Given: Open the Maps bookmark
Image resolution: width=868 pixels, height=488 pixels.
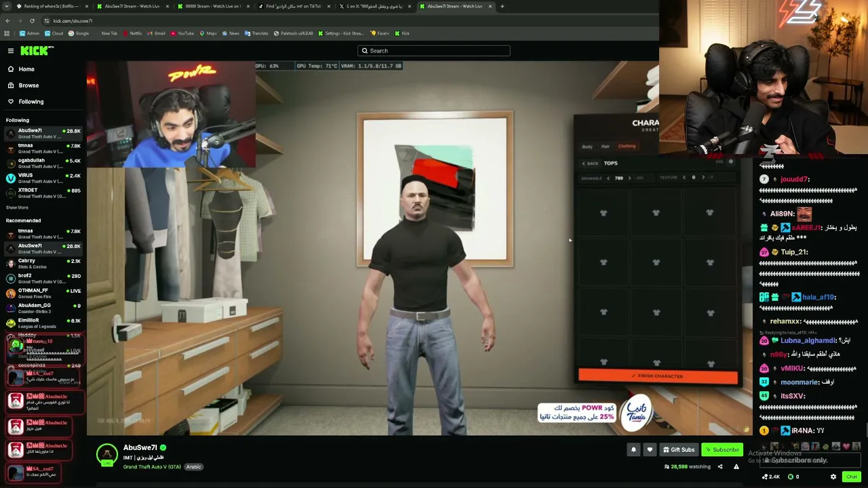Looking at the screenshot, I should (x=208, y=33).
